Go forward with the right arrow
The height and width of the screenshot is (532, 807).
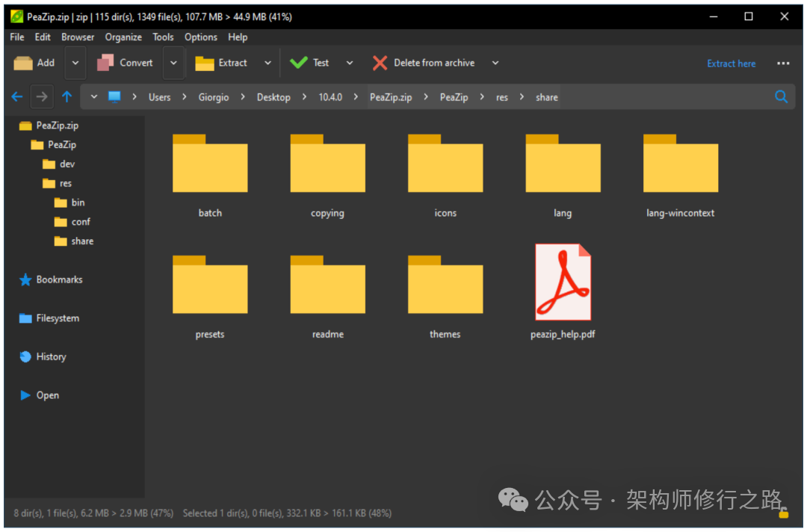point(42,96)
